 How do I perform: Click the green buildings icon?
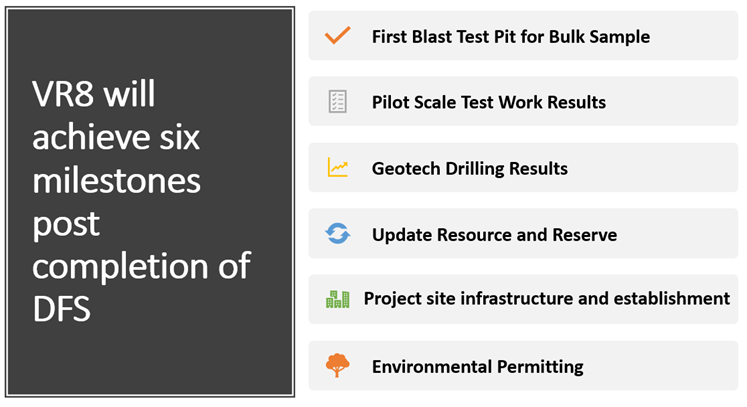pos(337,299)
